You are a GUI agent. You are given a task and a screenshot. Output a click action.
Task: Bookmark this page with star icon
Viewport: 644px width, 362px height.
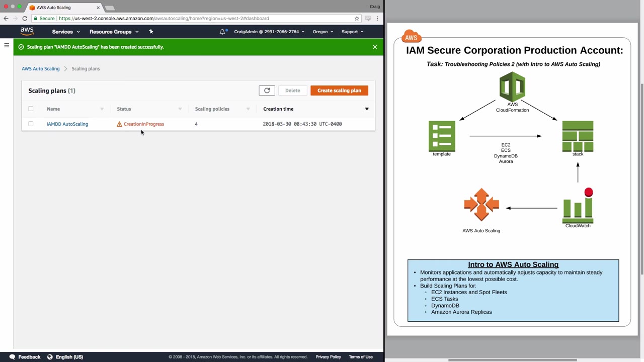tap(357, 19)
